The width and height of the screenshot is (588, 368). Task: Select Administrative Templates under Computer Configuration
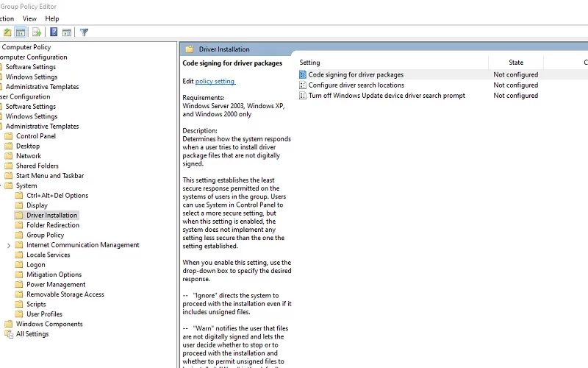[42, 87]
